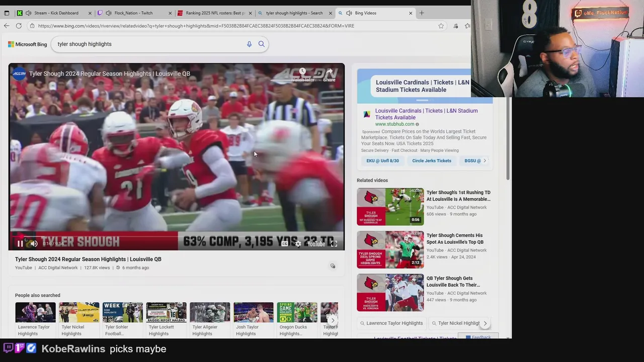Enter fullscreen mode for the video
The width and height of the screenshot is (644, 362).
[334, 244]
